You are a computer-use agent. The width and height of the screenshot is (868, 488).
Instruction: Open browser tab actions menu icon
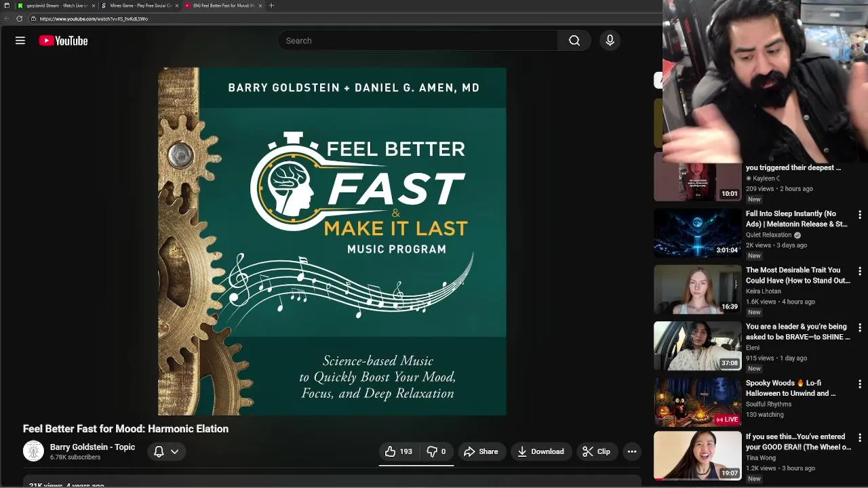click(7, 5)
